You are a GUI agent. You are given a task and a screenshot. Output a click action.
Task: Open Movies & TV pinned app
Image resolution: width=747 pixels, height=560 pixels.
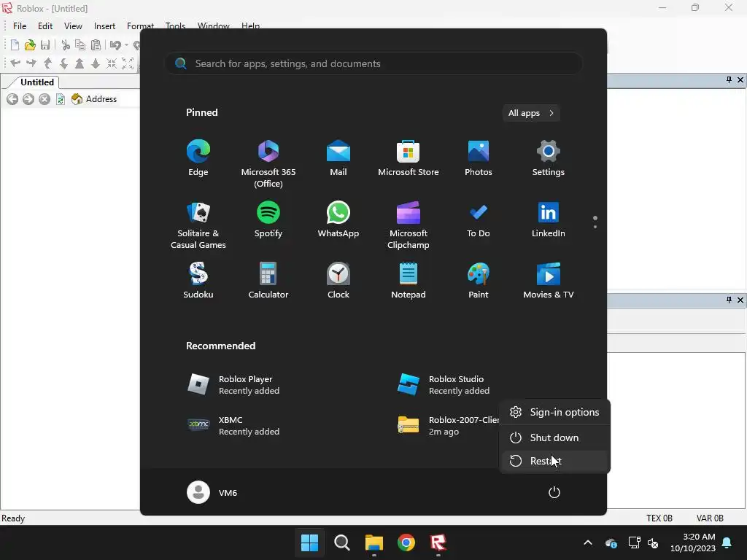[549, 281]
